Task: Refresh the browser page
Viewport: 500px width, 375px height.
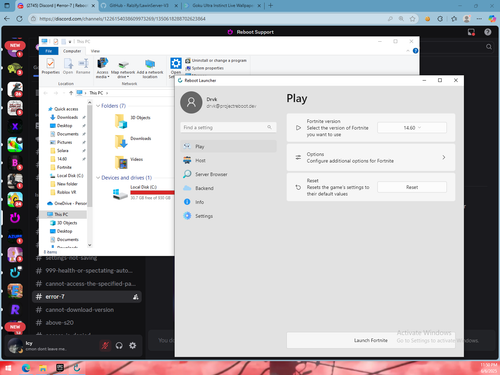Action: click(19, 19)
